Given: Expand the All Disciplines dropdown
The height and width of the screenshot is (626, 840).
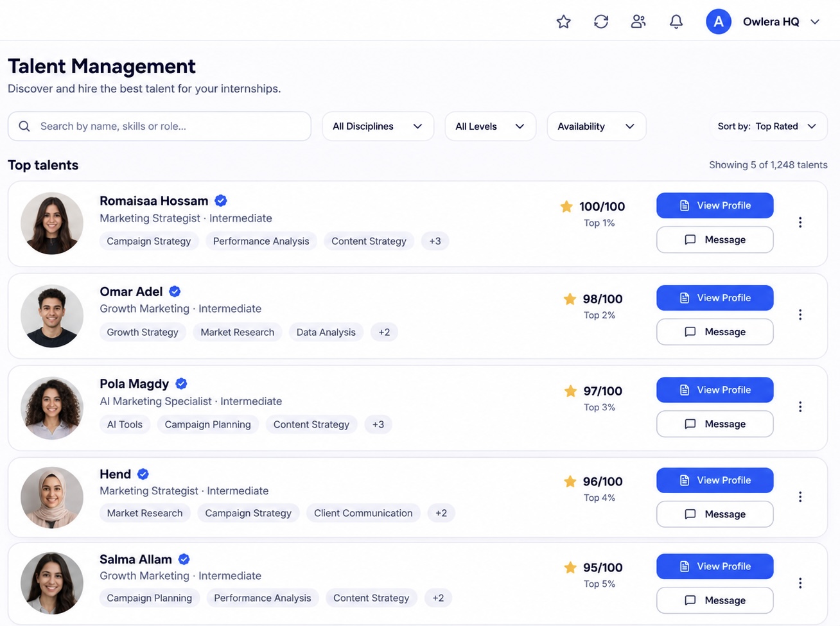Looking at the screenshot, I should [378, 126].
